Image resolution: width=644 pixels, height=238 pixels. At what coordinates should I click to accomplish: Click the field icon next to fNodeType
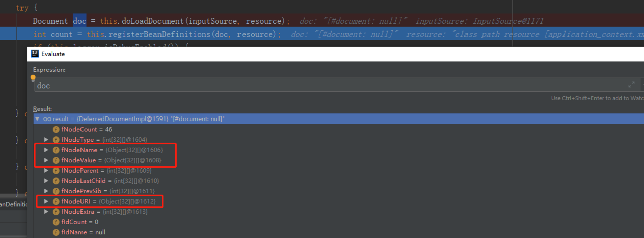[56, 139]
